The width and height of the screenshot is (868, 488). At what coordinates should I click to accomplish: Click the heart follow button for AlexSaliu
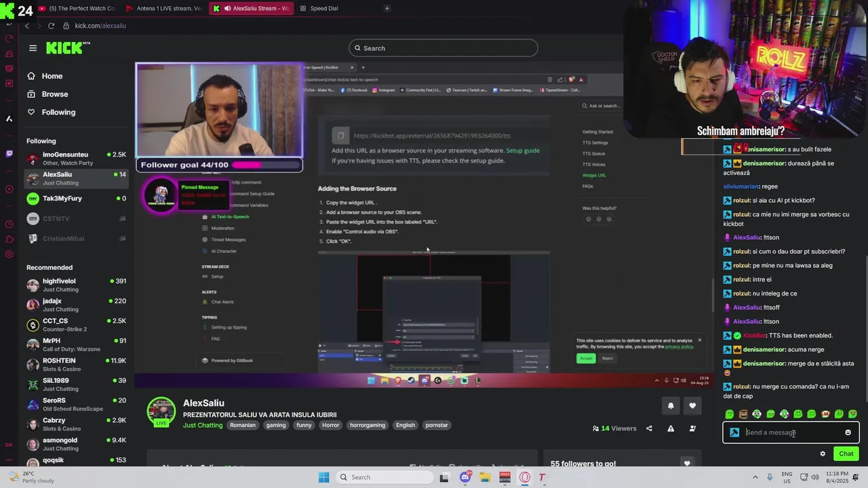point(692,406)
